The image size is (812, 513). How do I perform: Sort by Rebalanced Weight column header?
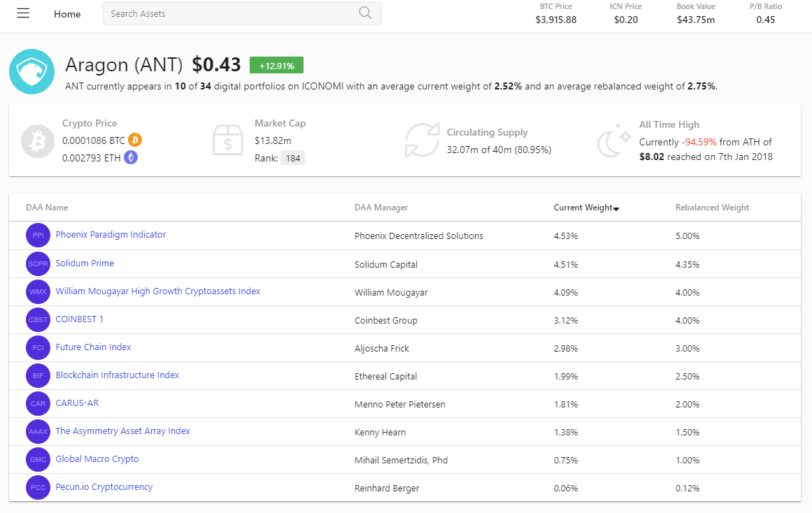click(712, 208)
